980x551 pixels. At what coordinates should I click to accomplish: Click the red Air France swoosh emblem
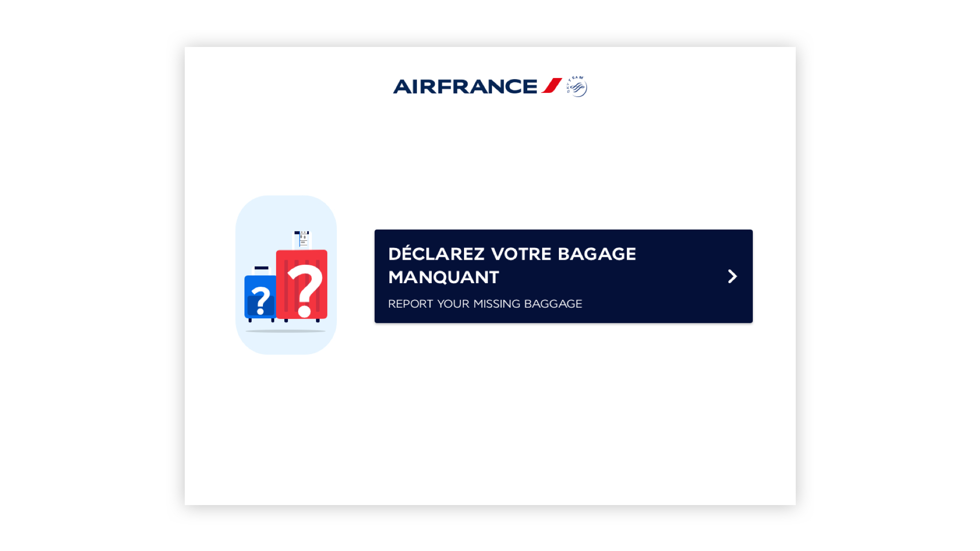pos(552,86)
